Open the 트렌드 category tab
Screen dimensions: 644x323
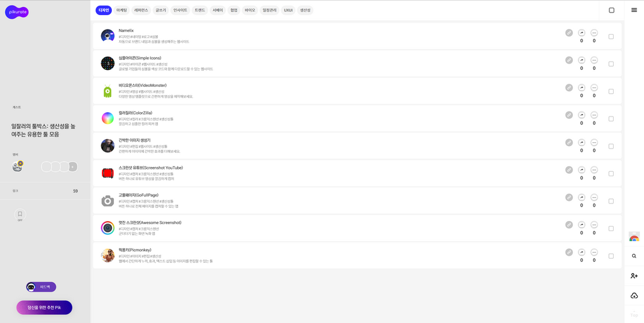click(199, 10)
